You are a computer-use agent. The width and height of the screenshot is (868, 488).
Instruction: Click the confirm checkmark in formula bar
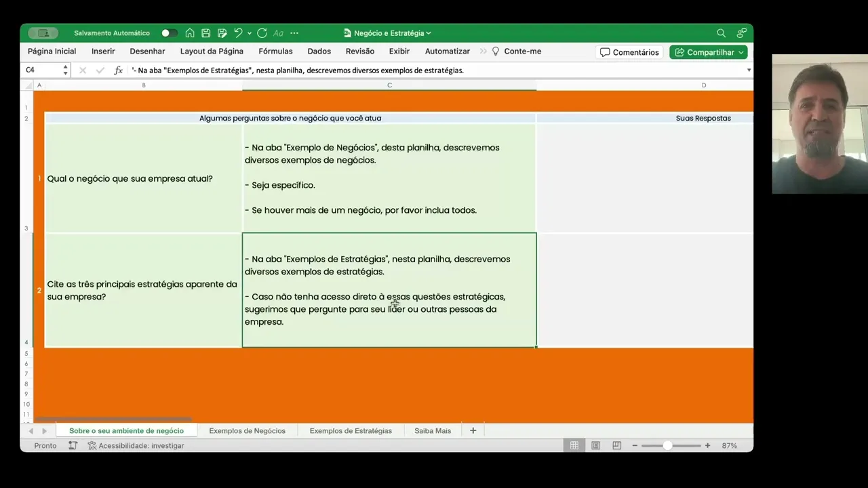pos(100,70)
